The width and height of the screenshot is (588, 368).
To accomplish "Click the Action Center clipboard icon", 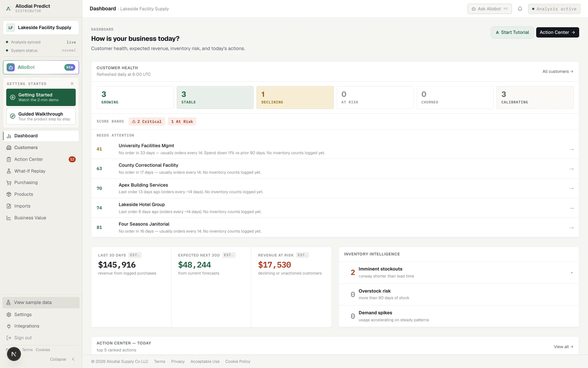I will point(9,159).
